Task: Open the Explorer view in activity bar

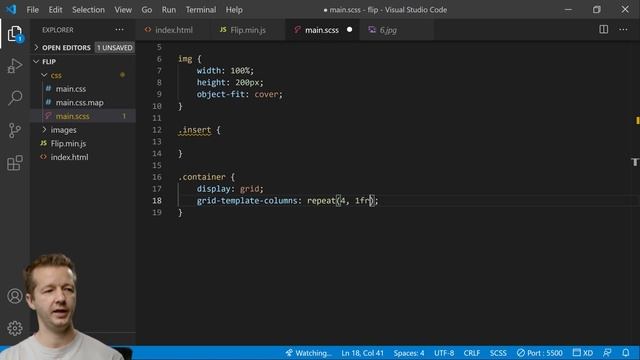Action: [15, 33]
